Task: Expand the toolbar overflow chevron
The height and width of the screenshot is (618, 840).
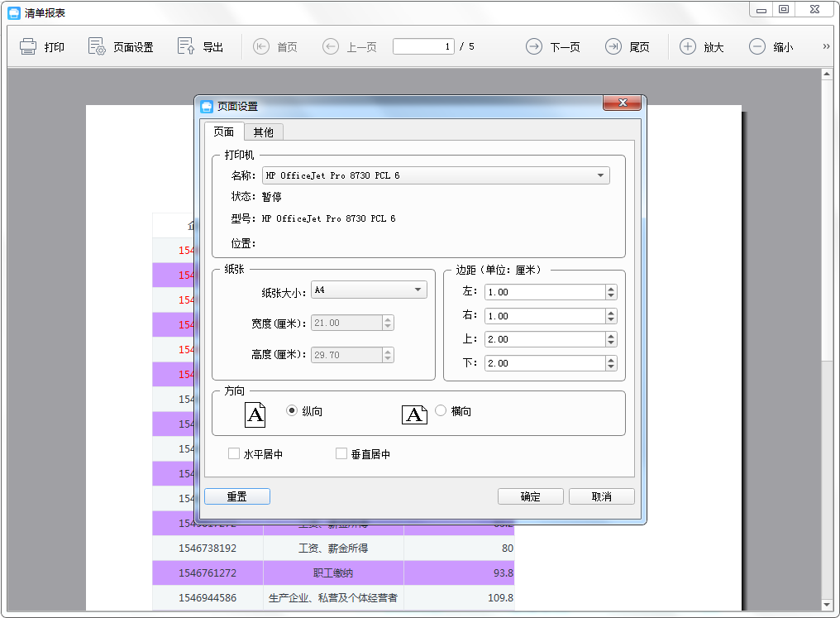Action: 826,47
